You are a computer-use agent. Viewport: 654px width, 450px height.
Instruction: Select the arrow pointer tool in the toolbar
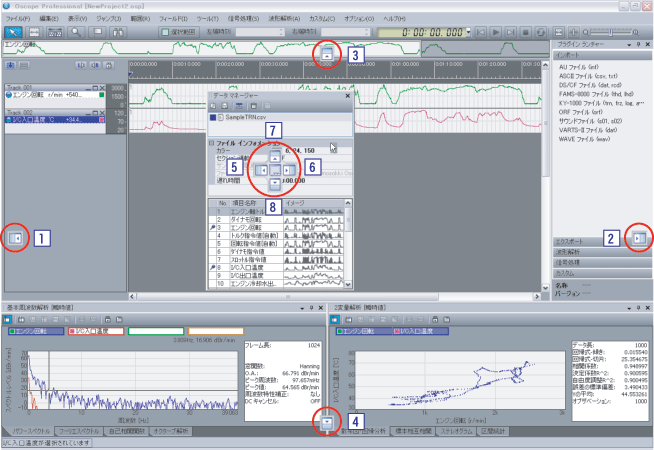click(13, 32)
